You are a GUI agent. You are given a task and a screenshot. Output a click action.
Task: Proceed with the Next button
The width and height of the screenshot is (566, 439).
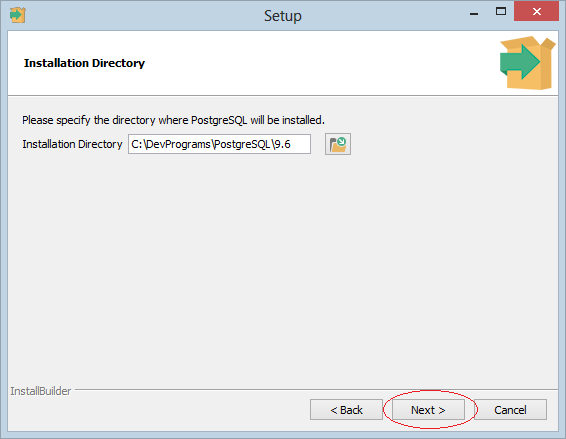(428, 410)
